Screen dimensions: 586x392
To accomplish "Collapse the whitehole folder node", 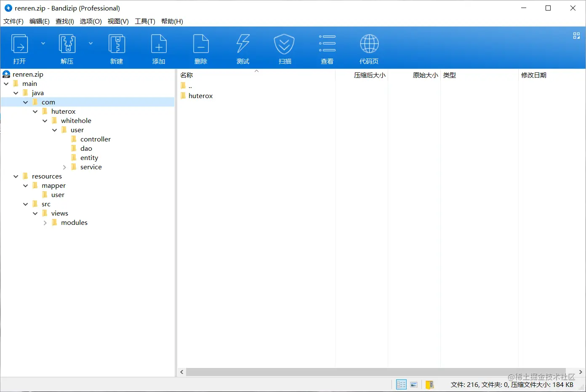I will tap(45, 121).
